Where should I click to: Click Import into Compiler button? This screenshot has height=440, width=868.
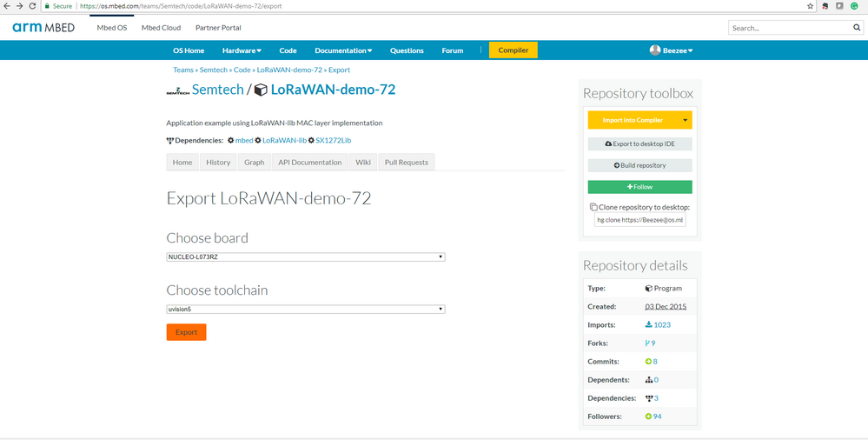point(633,120)
